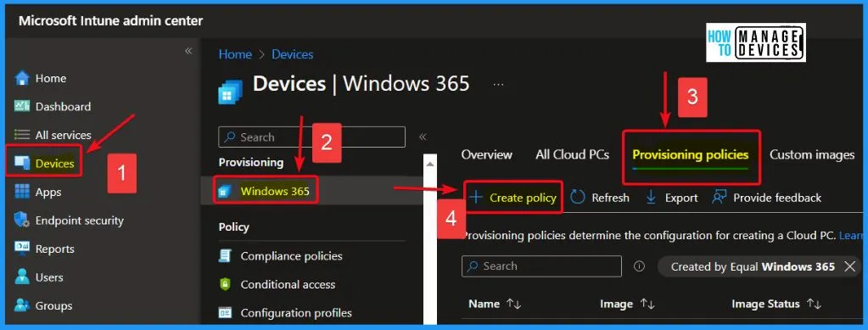Click the plus icon of Create policy
Screen dimensions: 868x330
pyautogui.click(x=475, y=198)
